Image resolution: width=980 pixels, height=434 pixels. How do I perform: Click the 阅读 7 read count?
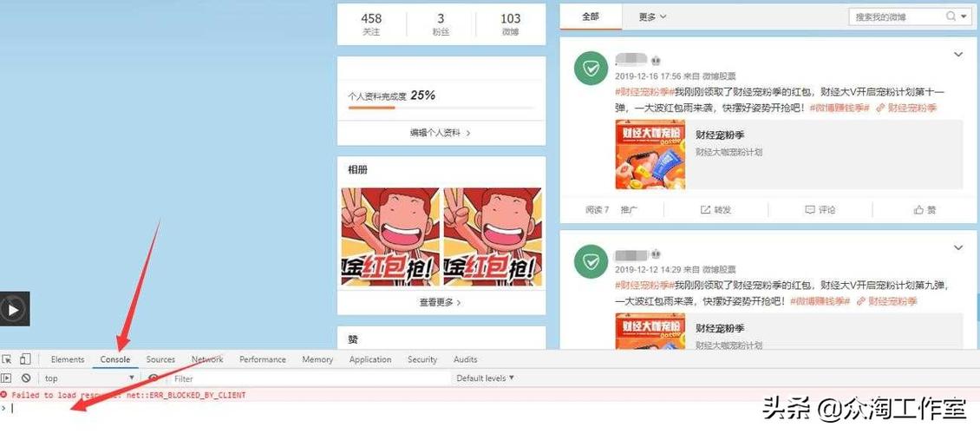coord(597,210)
